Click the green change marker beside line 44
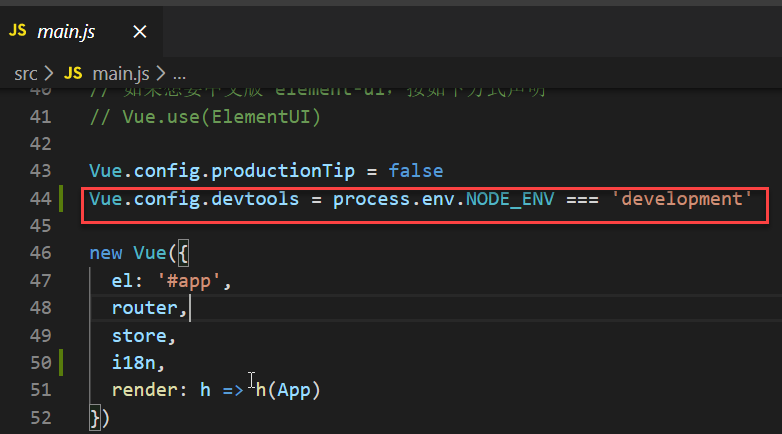782x434 pixels. [x=62, y=199]
